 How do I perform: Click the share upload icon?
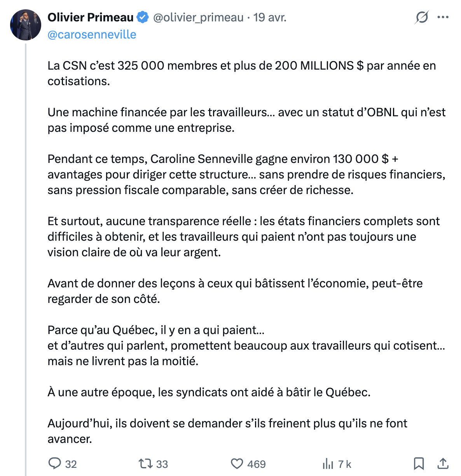coord(443,464)
